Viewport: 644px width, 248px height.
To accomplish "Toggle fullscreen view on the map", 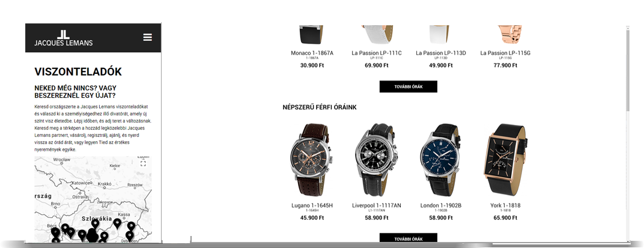I will [143, 163].
